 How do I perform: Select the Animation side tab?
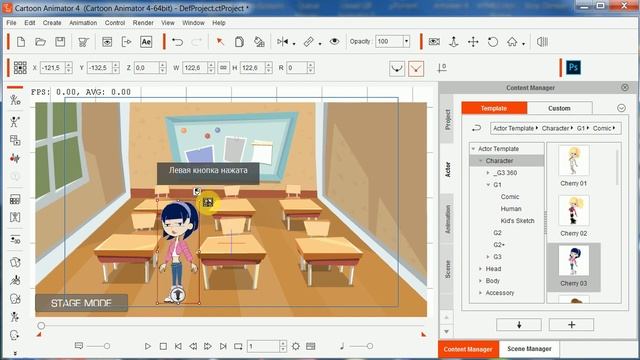click(447, 219)
